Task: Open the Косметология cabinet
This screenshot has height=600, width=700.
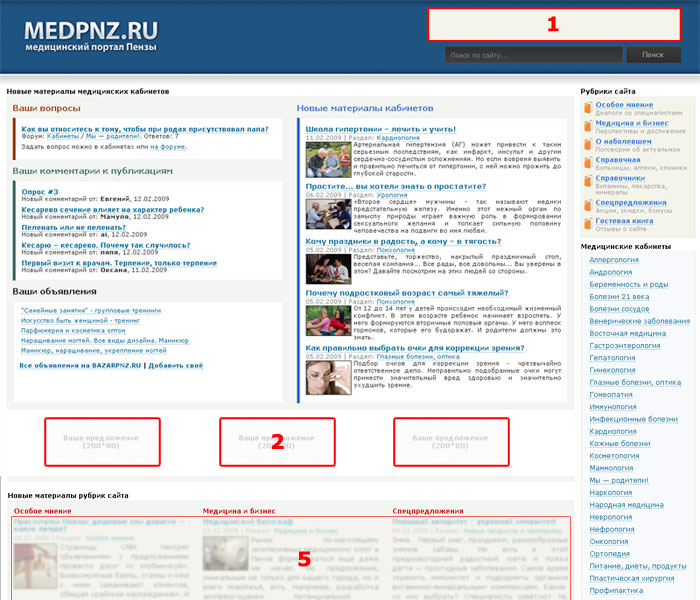Action: (614, 456)
